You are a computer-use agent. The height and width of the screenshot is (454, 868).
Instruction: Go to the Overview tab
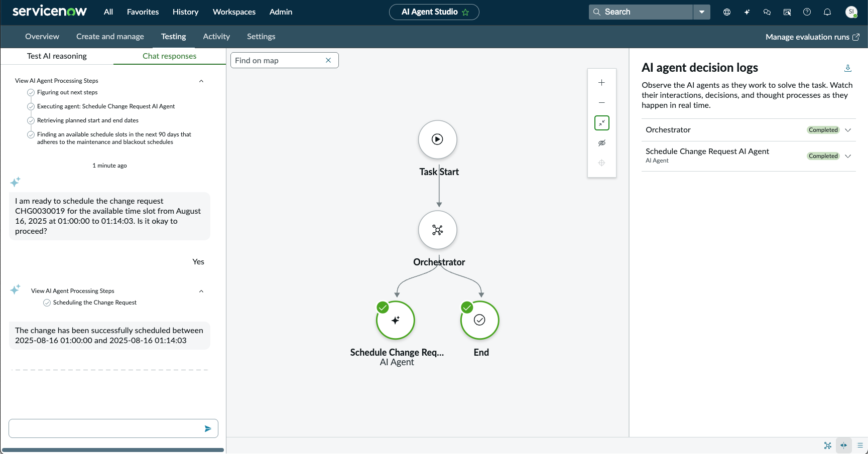pyautogui.click(x=42, y=37)
